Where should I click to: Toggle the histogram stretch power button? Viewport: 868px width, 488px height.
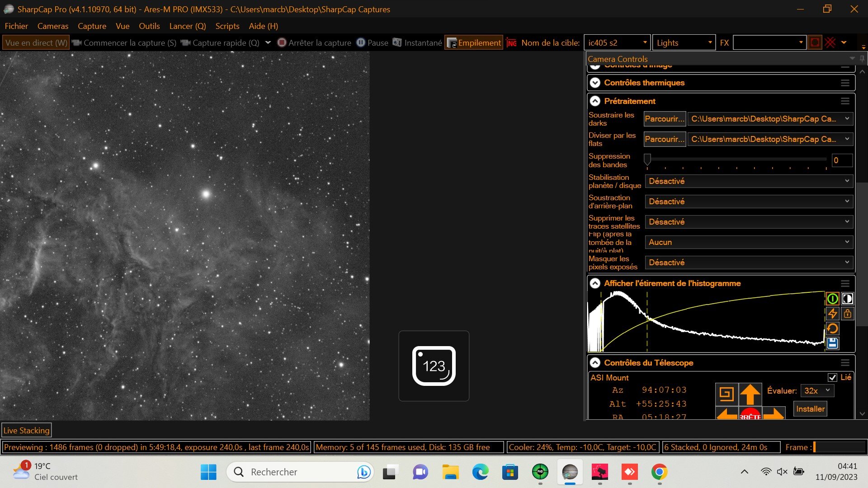(x=832, y=299)
